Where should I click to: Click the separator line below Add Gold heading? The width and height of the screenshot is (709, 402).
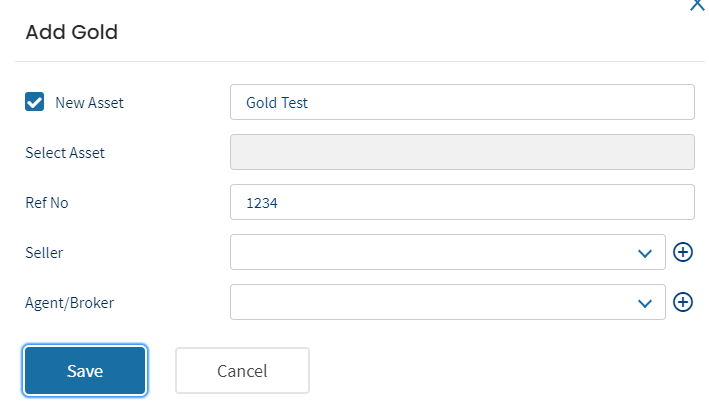coord(359,61)
